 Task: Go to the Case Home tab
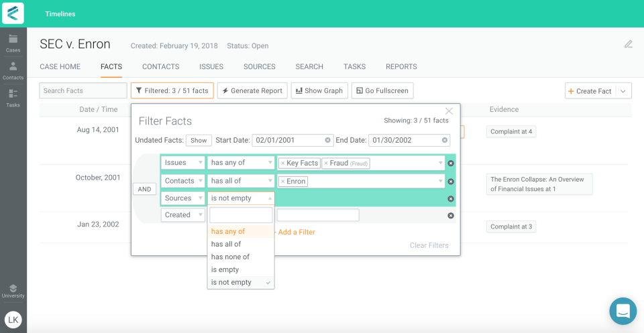click(x=60, y=66)
